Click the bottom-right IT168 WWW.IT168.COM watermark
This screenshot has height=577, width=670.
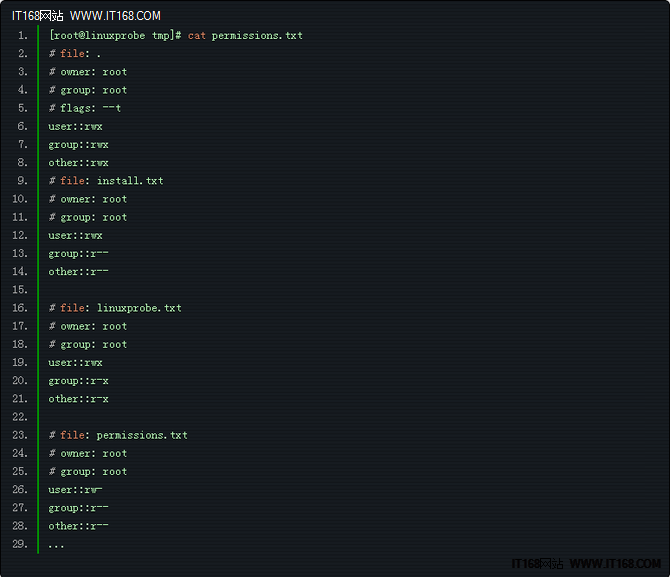(586, 564)
